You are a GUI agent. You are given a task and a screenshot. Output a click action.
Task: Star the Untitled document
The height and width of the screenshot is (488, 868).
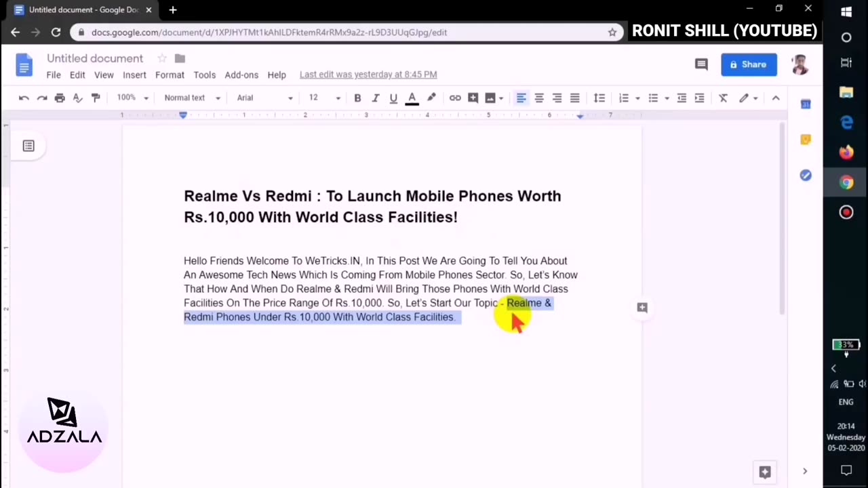coord(161,58)
